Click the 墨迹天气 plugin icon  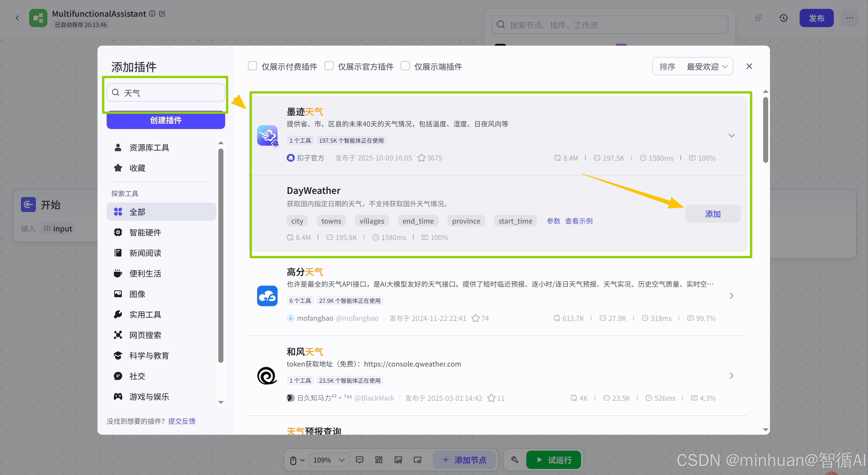tap(267, 136)
